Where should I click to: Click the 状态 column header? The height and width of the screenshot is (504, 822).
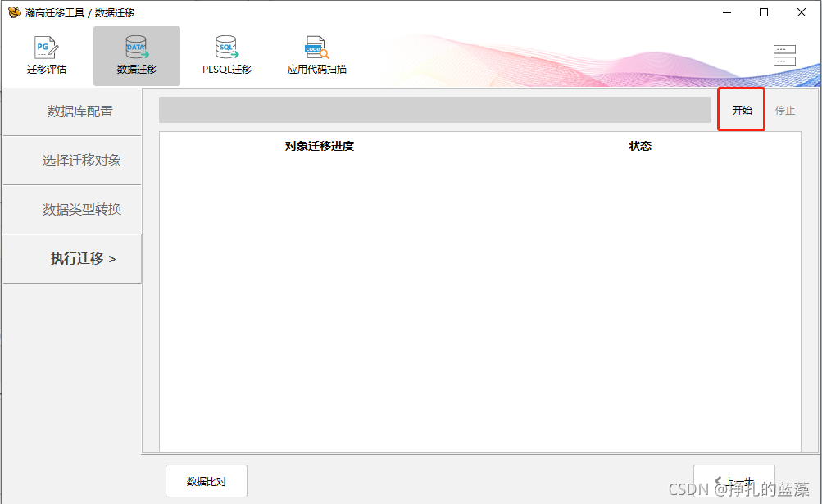pyautogui.click(x=639, y=146)
